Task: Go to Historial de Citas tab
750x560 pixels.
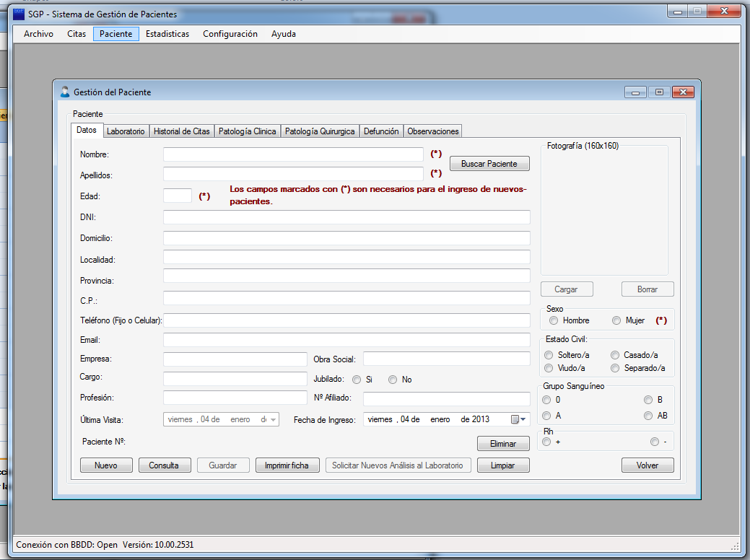Action: pyautogui.click(x=182, y=131)
